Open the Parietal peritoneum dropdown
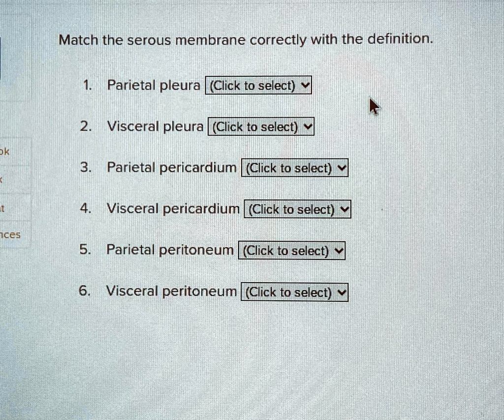 click(x=292, y=251)
